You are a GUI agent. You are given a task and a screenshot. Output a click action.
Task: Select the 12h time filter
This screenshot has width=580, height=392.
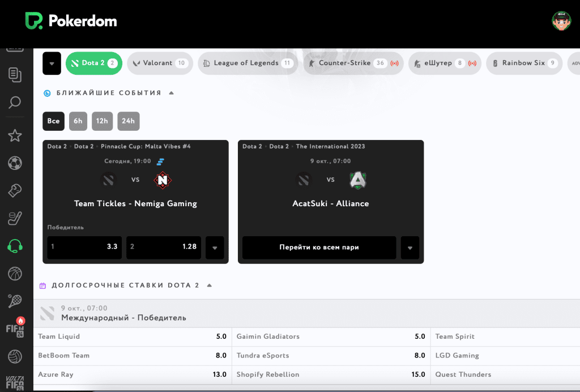click(x=102, y=121)
